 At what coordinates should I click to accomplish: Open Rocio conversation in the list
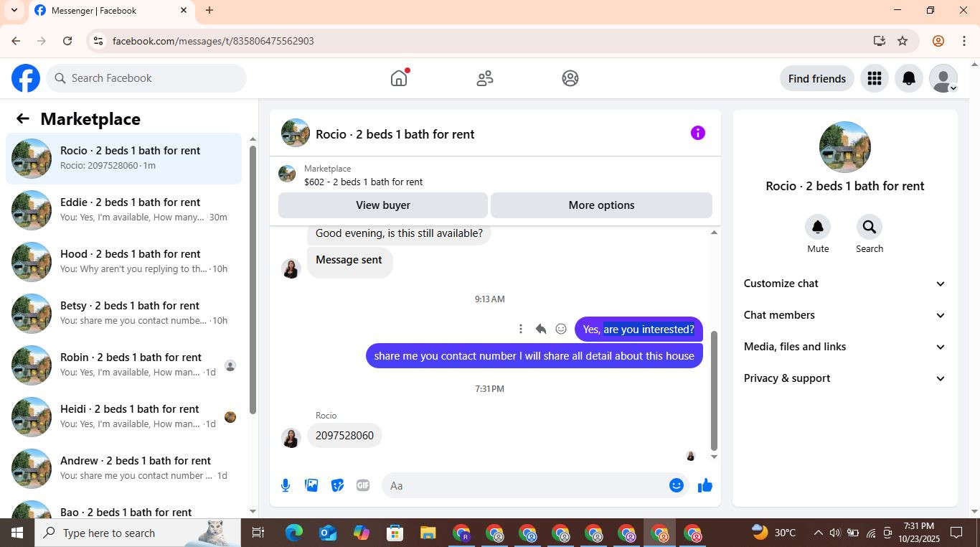(123, 158)
